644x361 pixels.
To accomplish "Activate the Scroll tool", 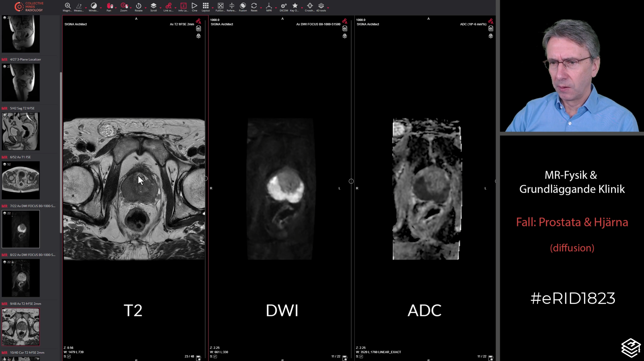I will pos(153,7).
